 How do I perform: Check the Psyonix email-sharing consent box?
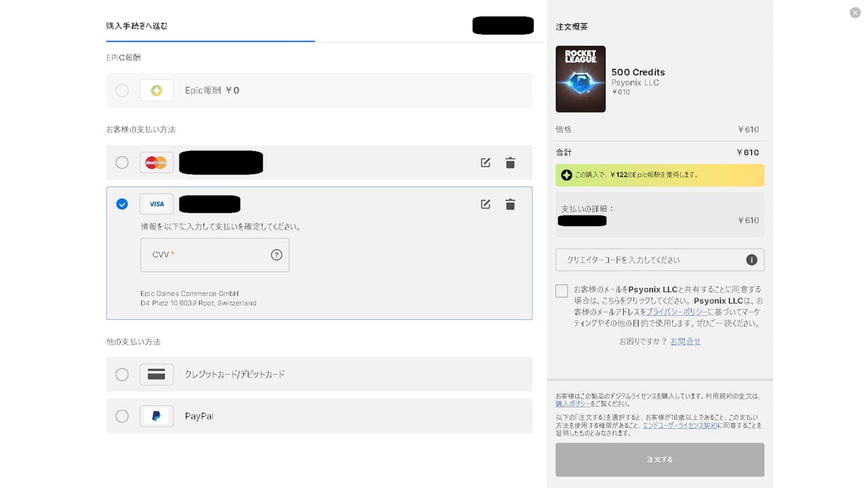coord(561,290)
